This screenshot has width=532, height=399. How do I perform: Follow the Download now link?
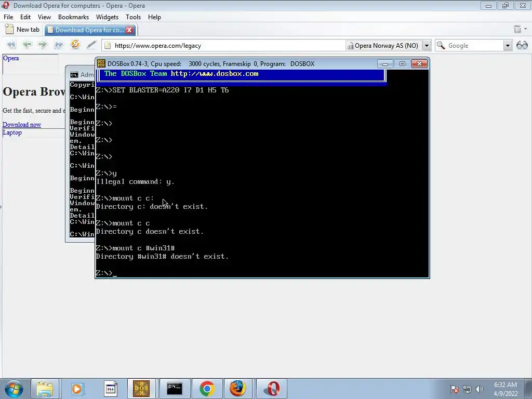(22, 125)
